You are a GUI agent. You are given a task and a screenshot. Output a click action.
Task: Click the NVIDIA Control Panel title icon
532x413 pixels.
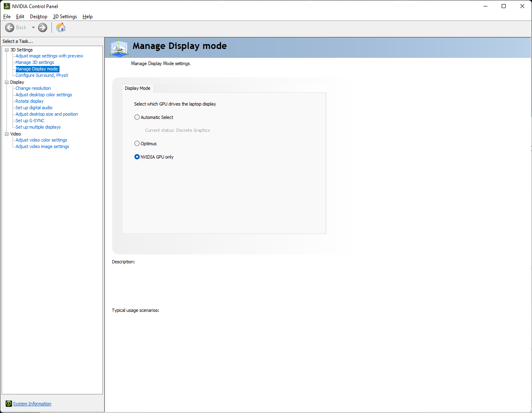click(x=7, y=6)
